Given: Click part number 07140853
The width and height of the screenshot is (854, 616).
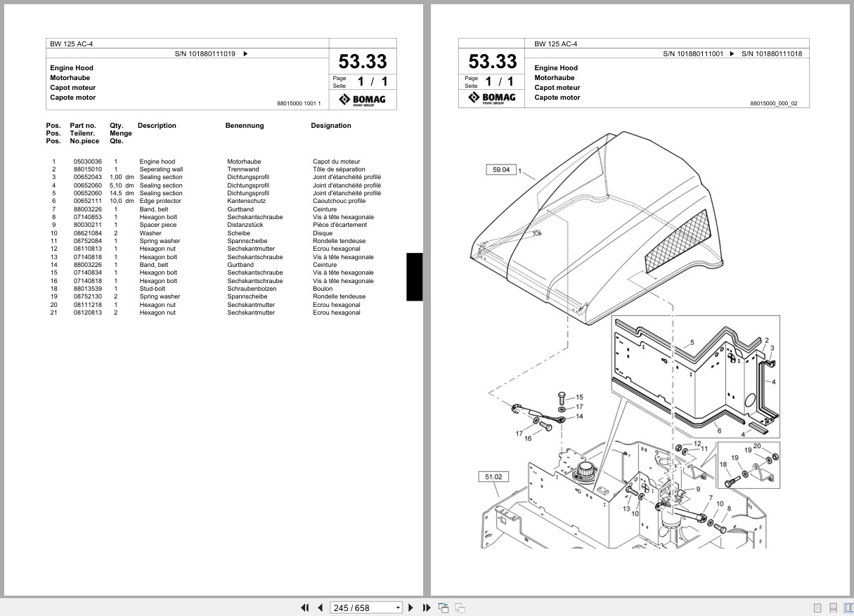Looking at the screenshot, I should pos(88,217).
